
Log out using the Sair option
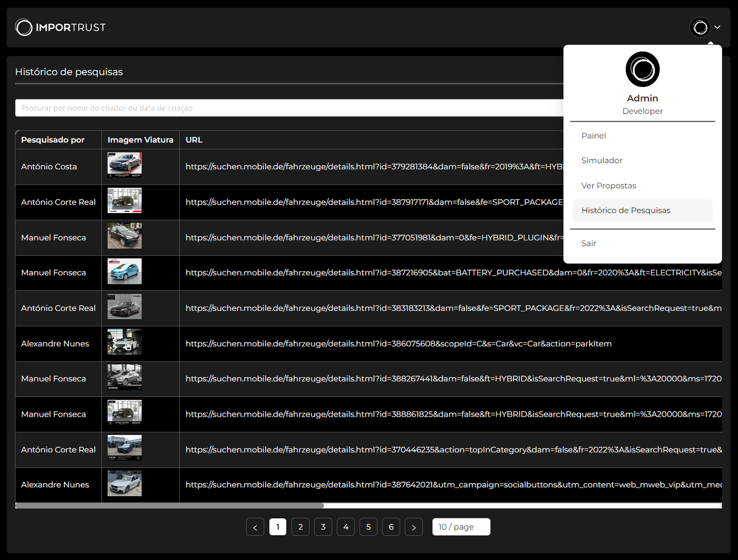pyautogui.click(x=589, y=243)
